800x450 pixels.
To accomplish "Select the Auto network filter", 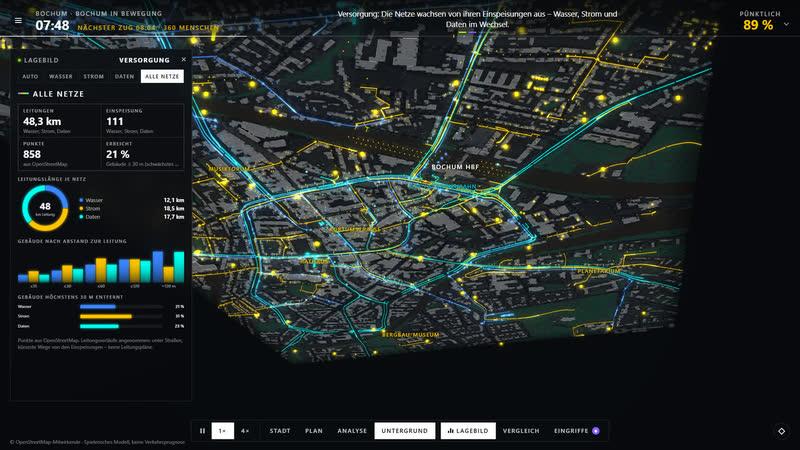I will (30, 77).
